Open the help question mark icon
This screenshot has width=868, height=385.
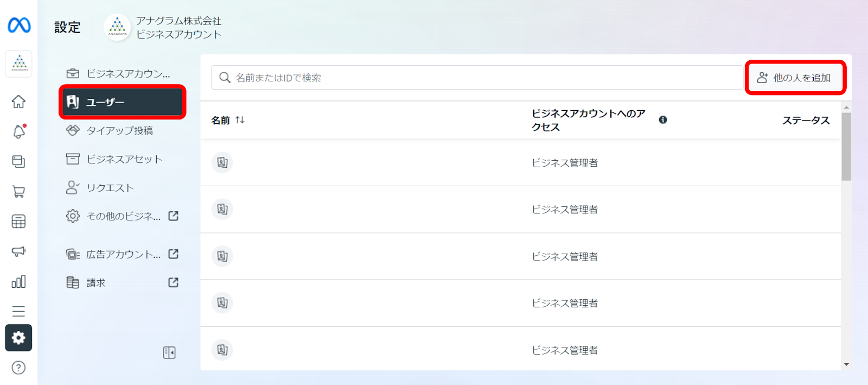18,368
